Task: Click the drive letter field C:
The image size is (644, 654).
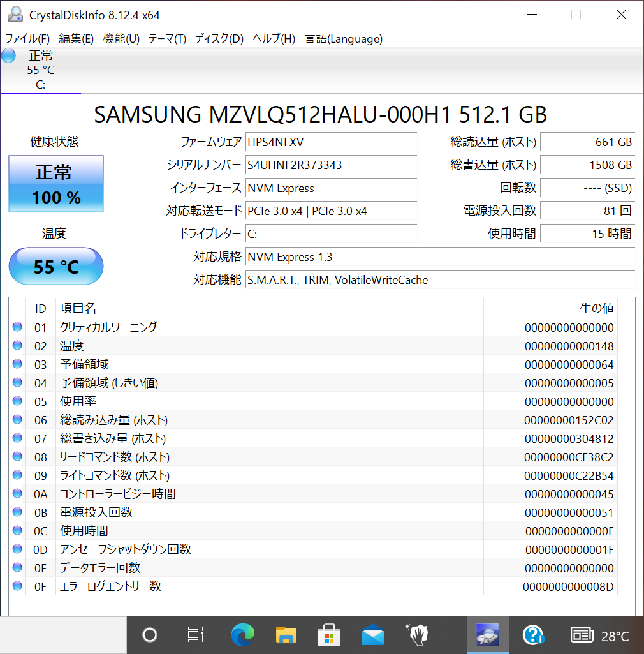Action: click(x=332, y=234)
